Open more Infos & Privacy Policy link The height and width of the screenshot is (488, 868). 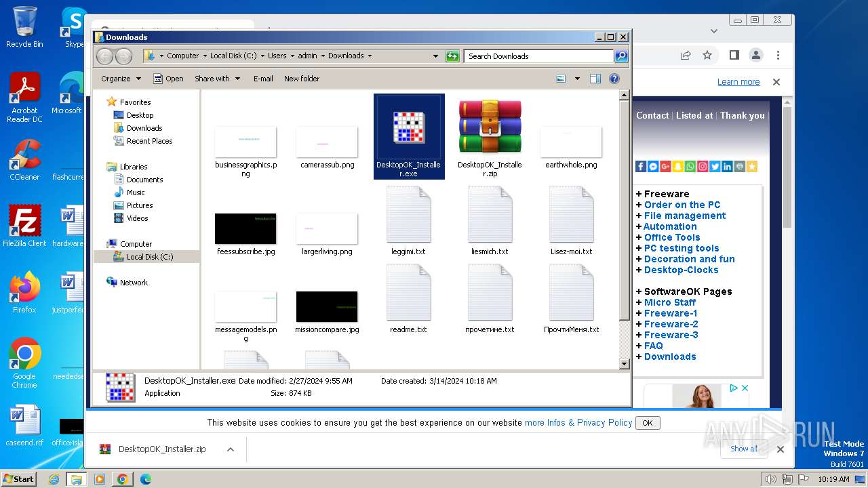[578, 422]
